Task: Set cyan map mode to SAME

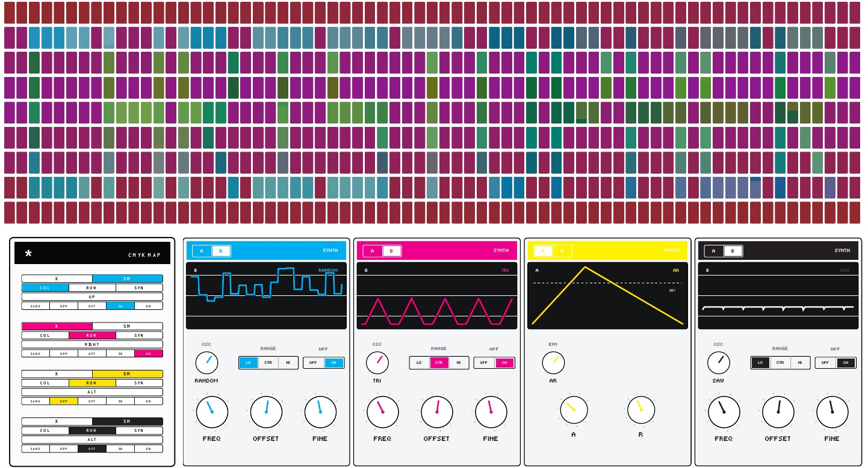Action: click(36, 306)
